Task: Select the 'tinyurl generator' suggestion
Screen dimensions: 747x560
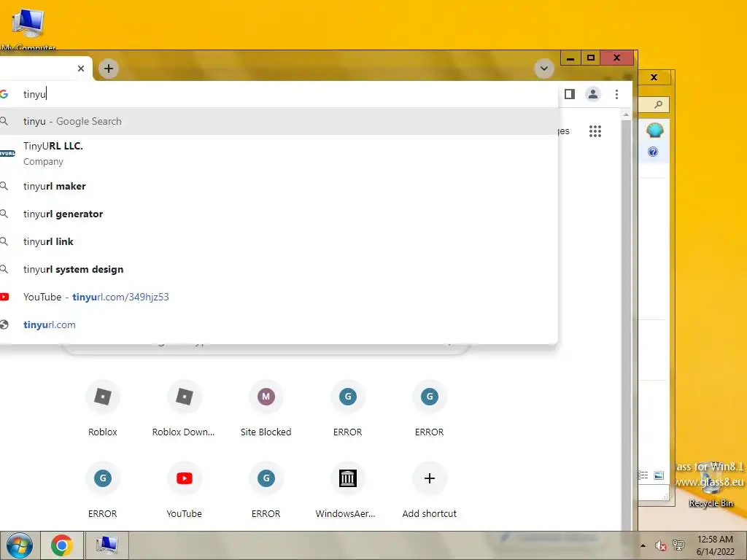Action: click(279, 214)
